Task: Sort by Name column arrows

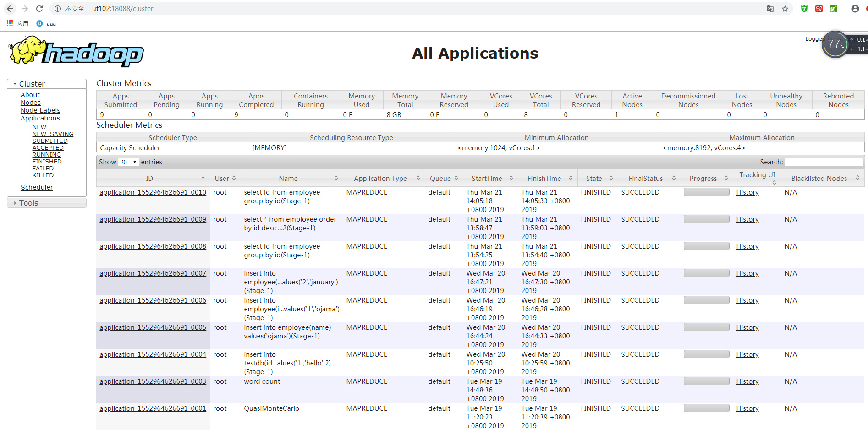Action: (x=336, y=178)
